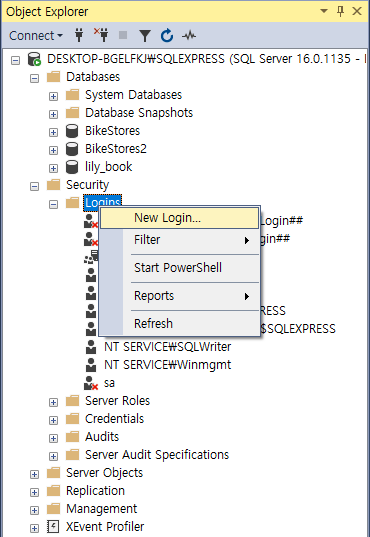Click the BikeStores database cylinder icon
The height and width of the screenshot is (537, 370).
pyautogui.click(x=72, y=131)
